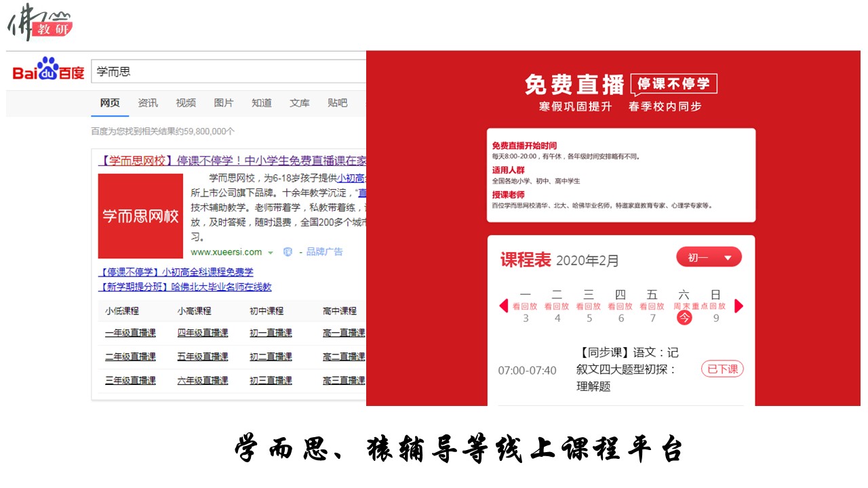The height and width of the screenshot is (488, 868).
Task: Click the 停课不停学 banner badge
Action: [673, 84]
